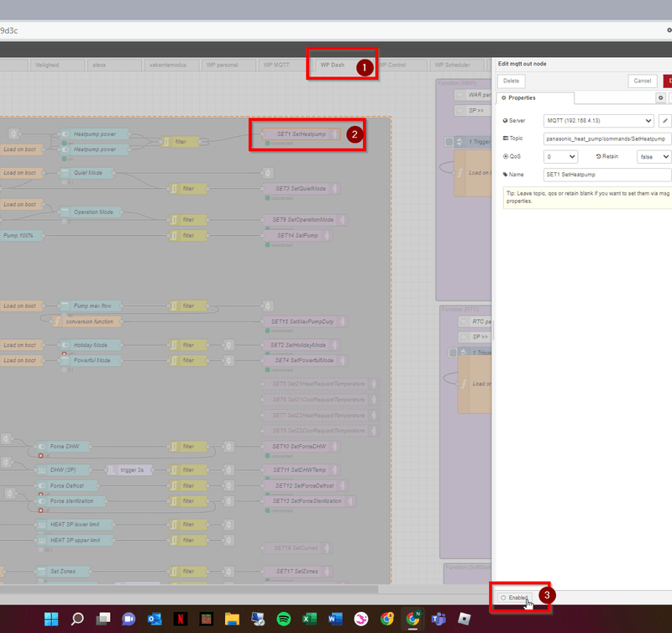Open node settings gear icon beside Properties tab
This screenshot has width=672, height=633.
pos(660,97)
